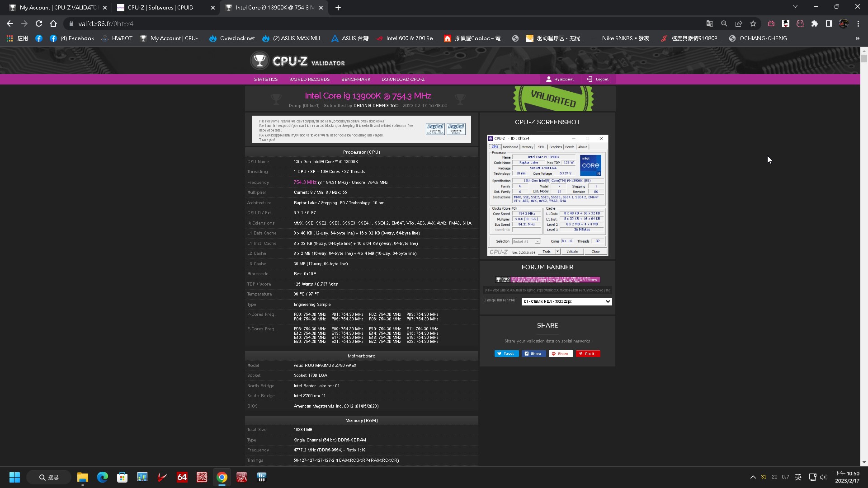Click the Tweet share button
Screen dimensions: 868x488
click(506, 354)
